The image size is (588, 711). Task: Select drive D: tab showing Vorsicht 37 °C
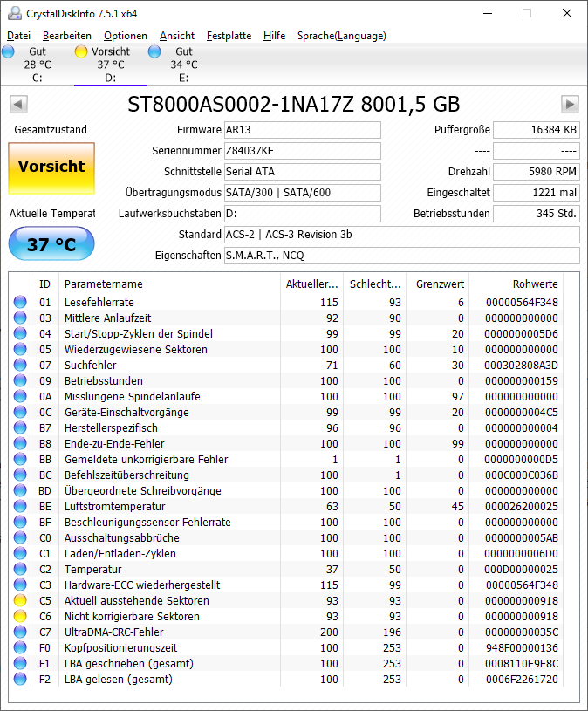point(111,65)
